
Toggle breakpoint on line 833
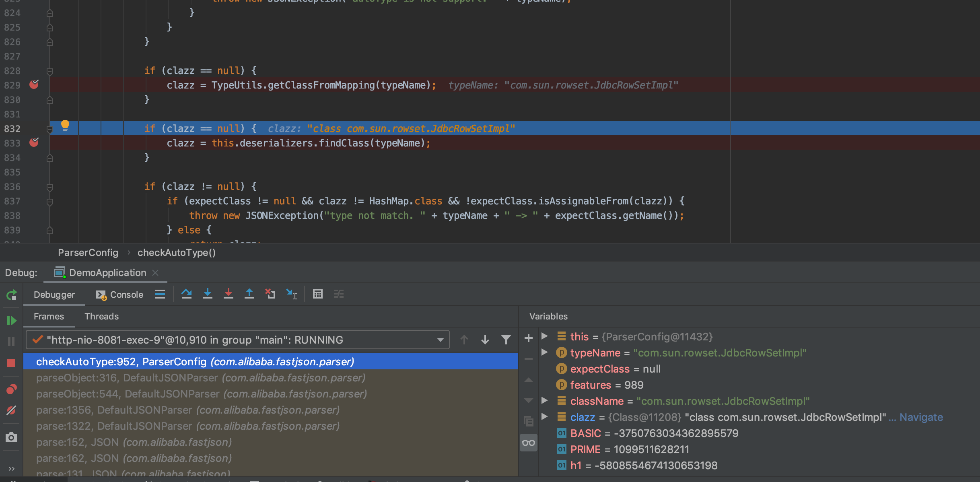click(x=34, y=142)
